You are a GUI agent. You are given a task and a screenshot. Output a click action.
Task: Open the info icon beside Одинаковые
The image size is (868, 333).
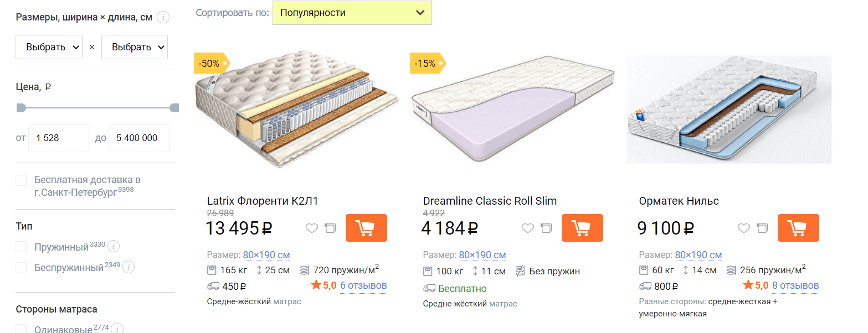pyautogui.click(x=117, y=329)
